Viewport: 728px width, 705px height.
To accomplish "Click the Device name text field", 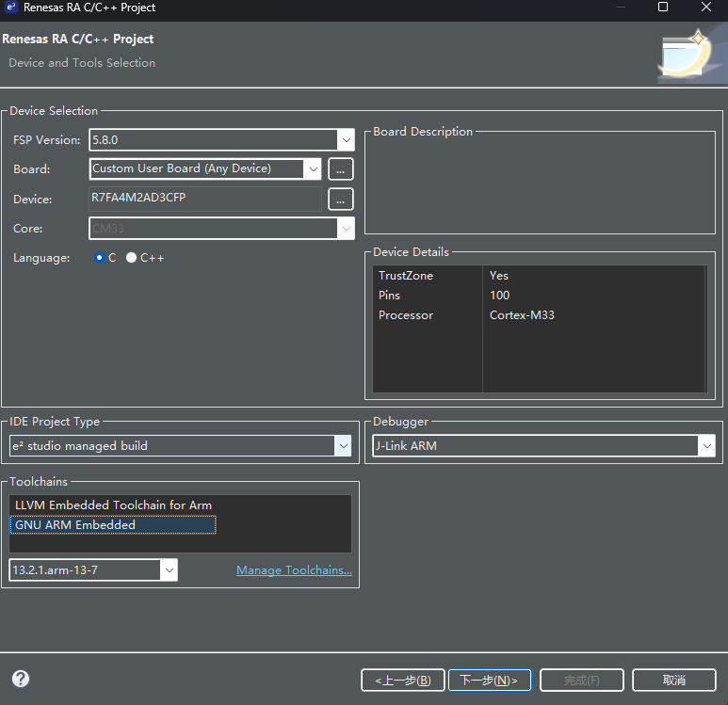I will [x=205, y=200].
